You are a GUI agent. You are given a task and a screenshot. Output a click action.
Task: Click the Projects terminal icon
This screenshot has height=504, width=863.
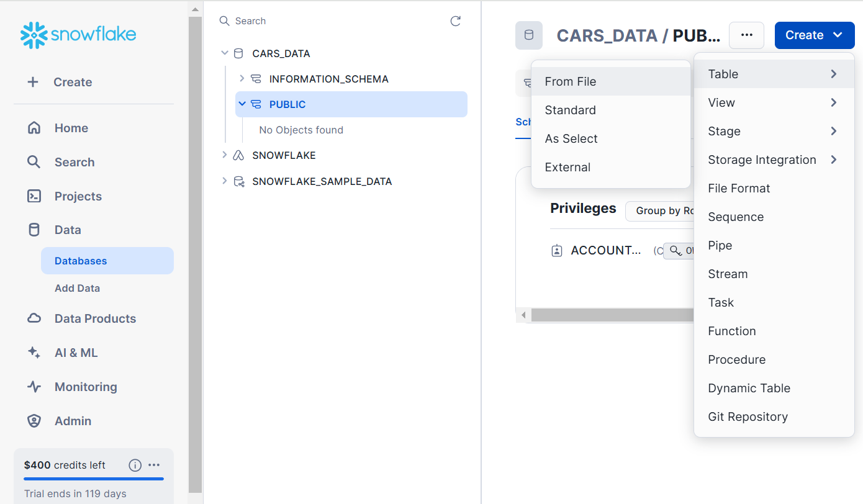[x=34, y=196]
